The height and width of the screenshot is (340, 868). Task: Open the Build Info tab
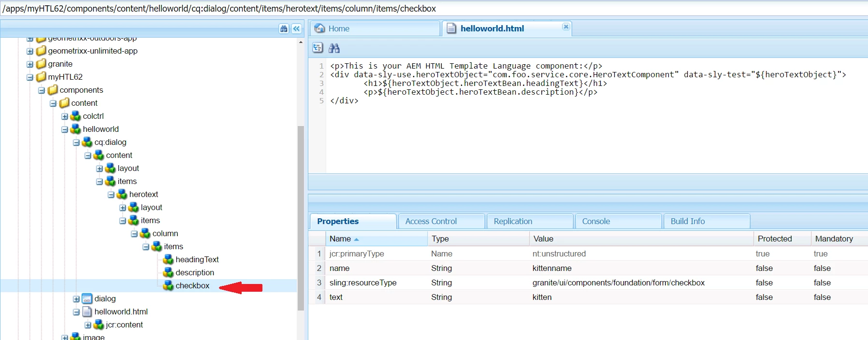(707, 221)
